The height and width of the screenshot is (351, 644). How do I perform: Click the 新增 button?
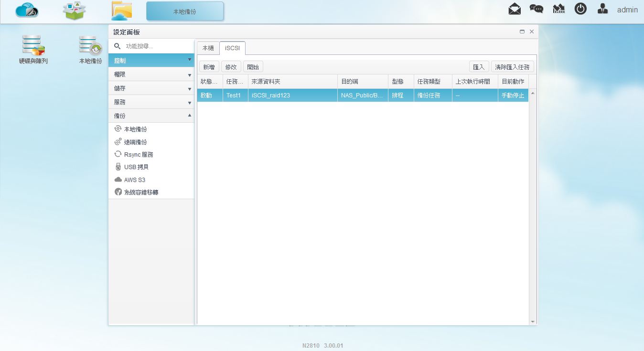click(x=209, y=67)
